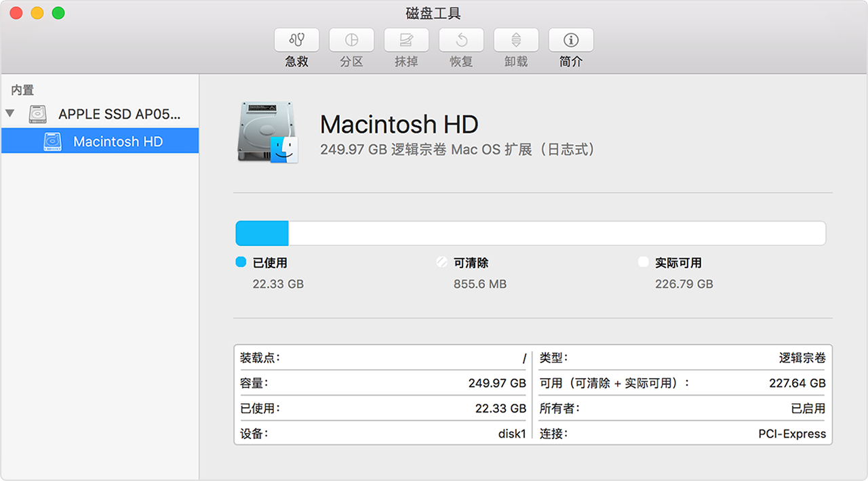Select Macintosh HD in the sidebar

click(118, 142)
